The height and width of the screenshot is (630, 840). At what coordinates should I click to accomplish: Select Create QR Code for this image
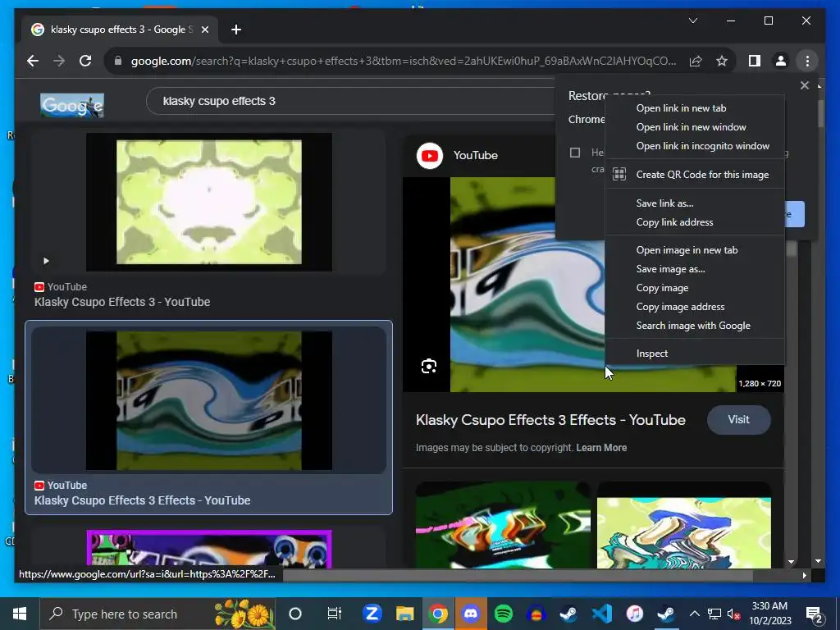[x=695, y=175]
